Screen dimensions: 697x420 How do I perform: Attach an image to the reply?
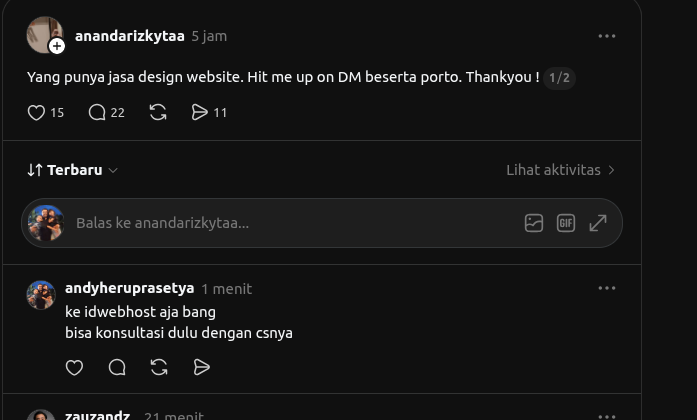(533, 223)
